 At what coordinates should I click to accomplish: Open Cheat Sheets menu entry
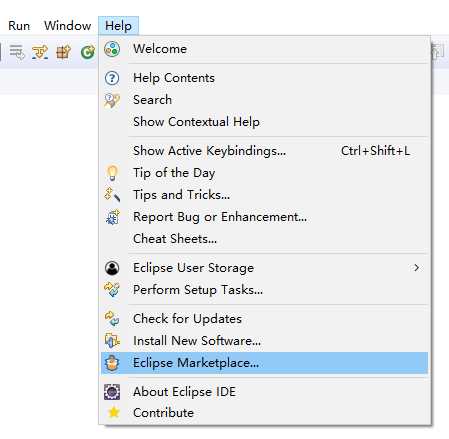[x=175, y=239]
